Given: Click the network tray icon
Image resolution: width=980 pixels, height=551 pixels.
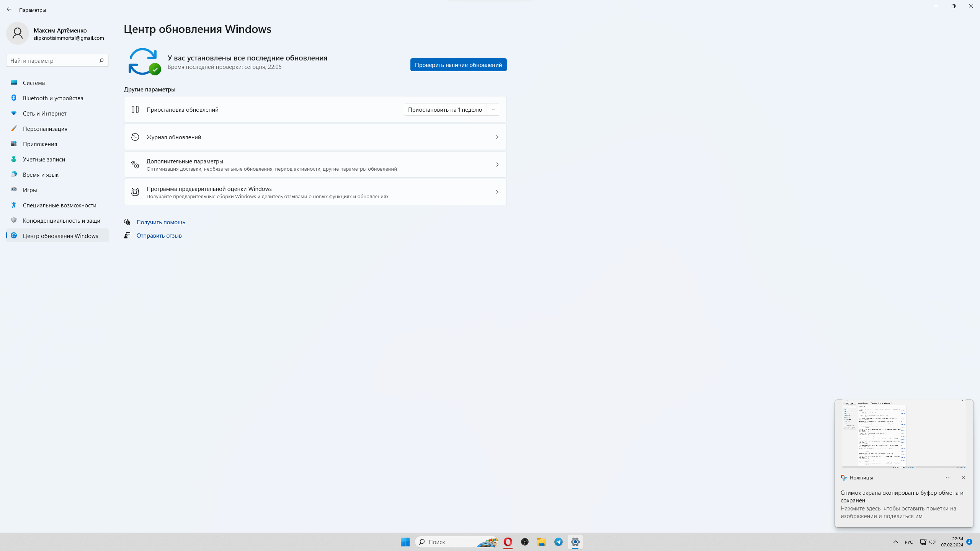Looking at the screenshot, I should pyautogui.click(x=923, y=542).
